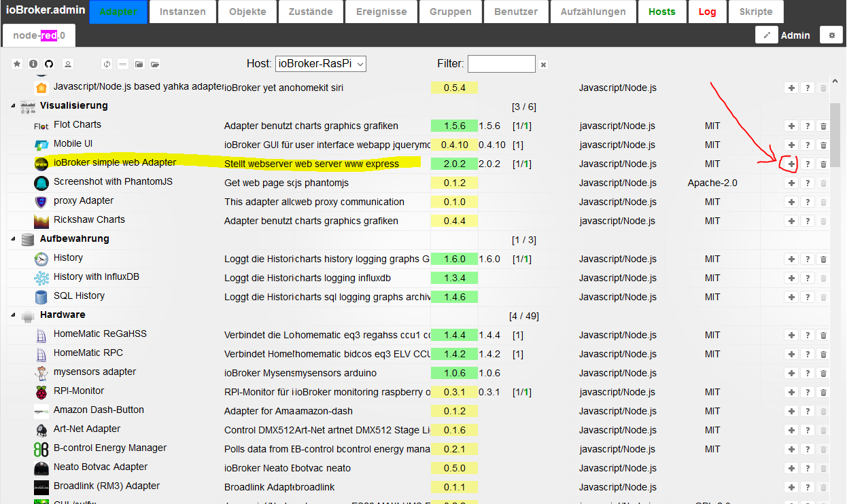Image resolution: width=847 pixels, height=504 pixels.
Task: Add instance of RPI-Monitor adapter
Action: click(791, 392)
